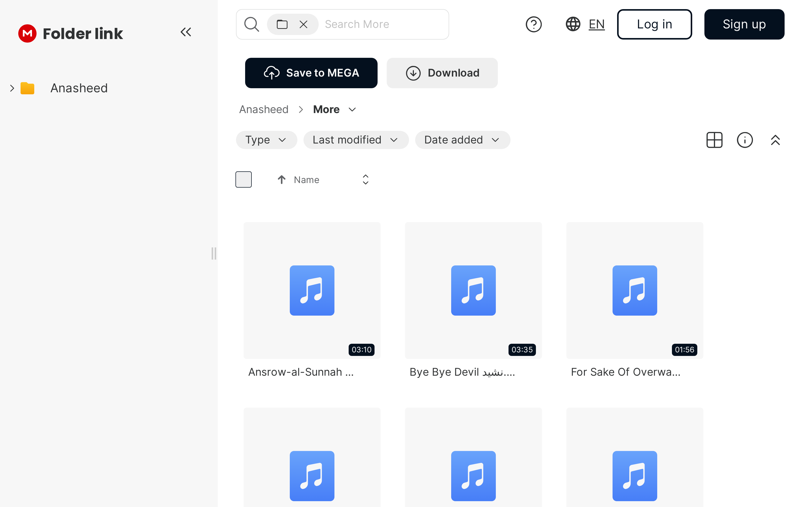Remove folder filter chip in search

click(x=303, y=24)
